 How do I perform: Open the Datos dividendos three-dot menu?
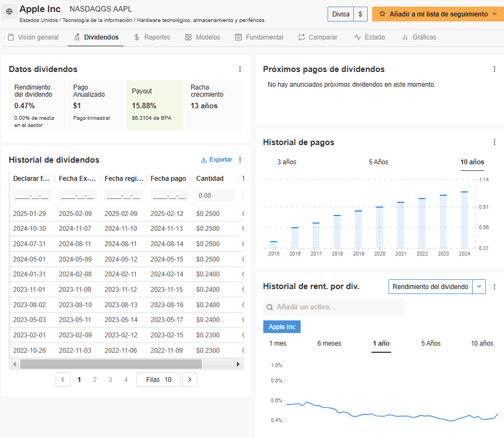coord(240,69)
